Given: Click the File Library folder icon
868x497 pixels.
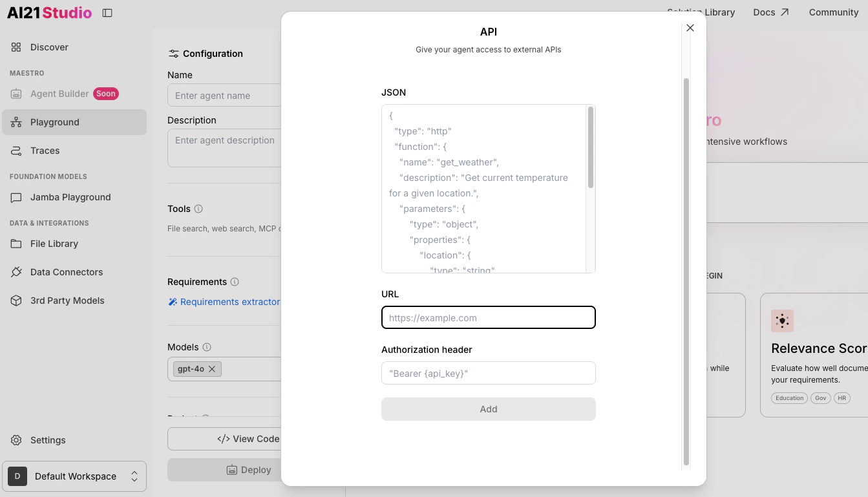Looking at the screenshot, I should click(x=16, y=244).
